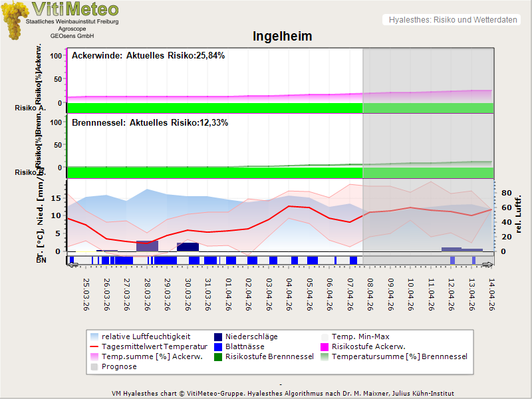Click the Hyalesthes: Risiko und Wetterdaten label
Screen dimensions: 532x399
point(452,20)
